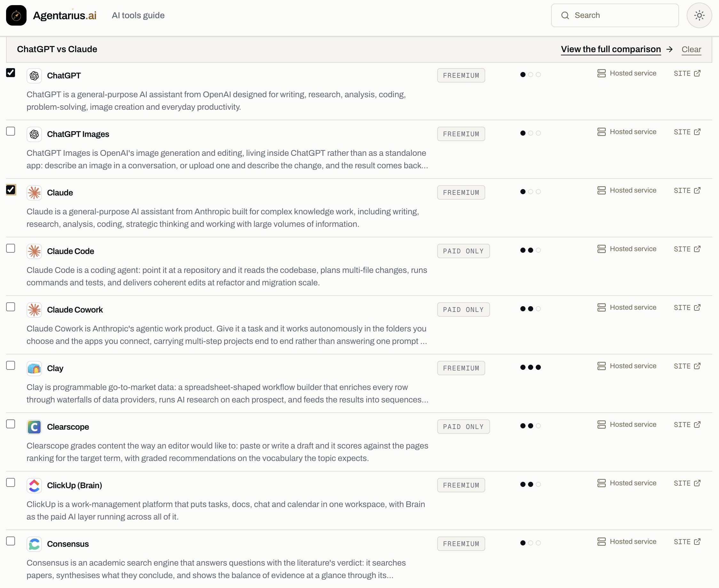This screenshot has width=719, height=588.
Task: Click the dot rating in ClickUp (Brain) row
Action: click(530, 485)
